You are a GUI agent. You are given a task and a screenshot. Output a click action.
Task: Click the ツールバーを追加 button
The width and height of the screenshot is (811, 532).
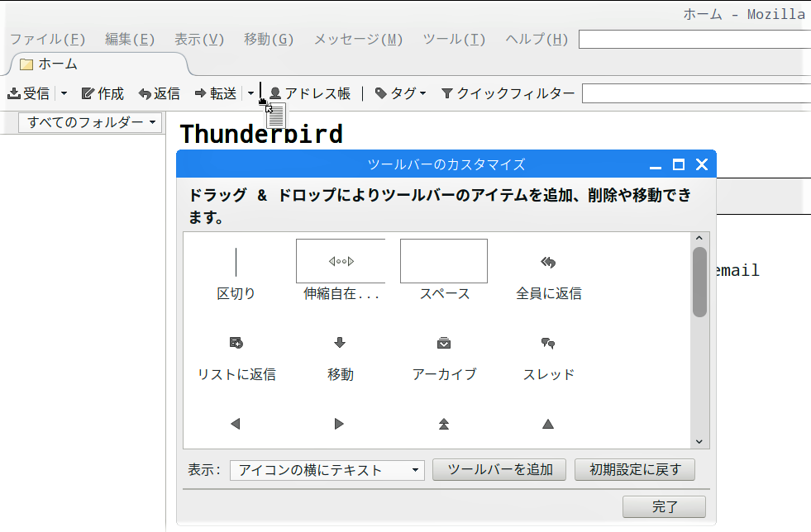(499, 470)
